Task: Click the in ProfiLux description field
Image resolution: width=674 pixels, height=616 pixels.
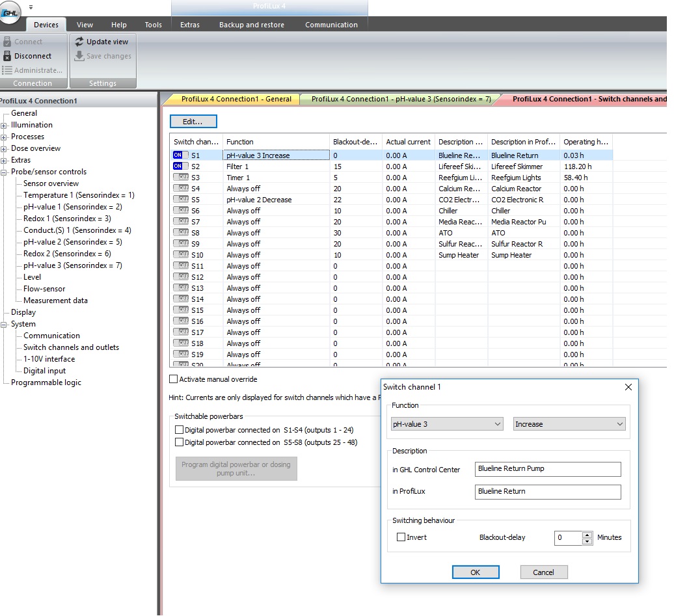Action: 548,492
